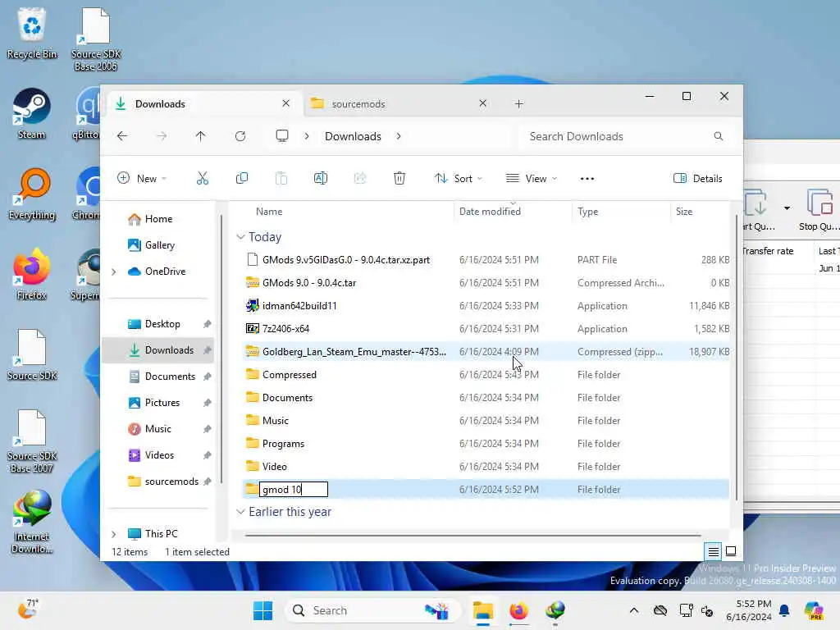Collapse the Today group
The height and width of the screenshot is (630, 840).
coord(240,237)
